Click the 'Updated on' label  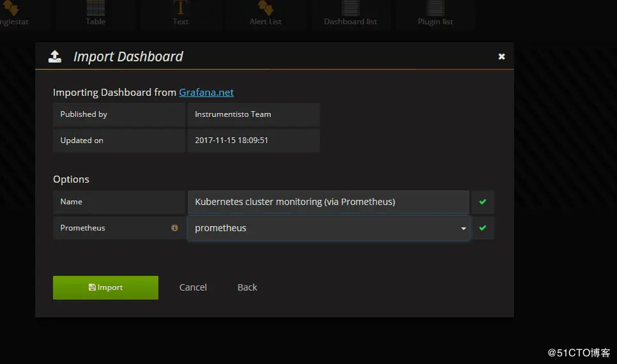pos(82,140)
